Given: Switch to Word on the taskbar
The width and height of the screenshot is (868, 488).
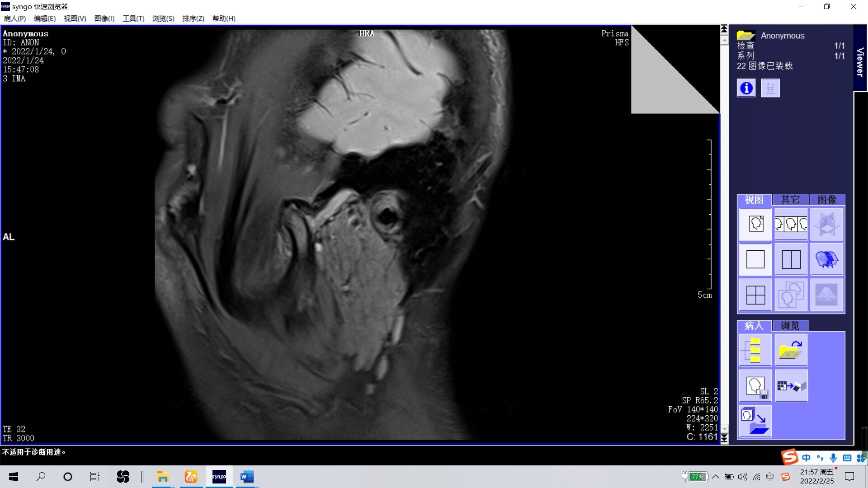Looking at the screenshot, I should point(247,477).
